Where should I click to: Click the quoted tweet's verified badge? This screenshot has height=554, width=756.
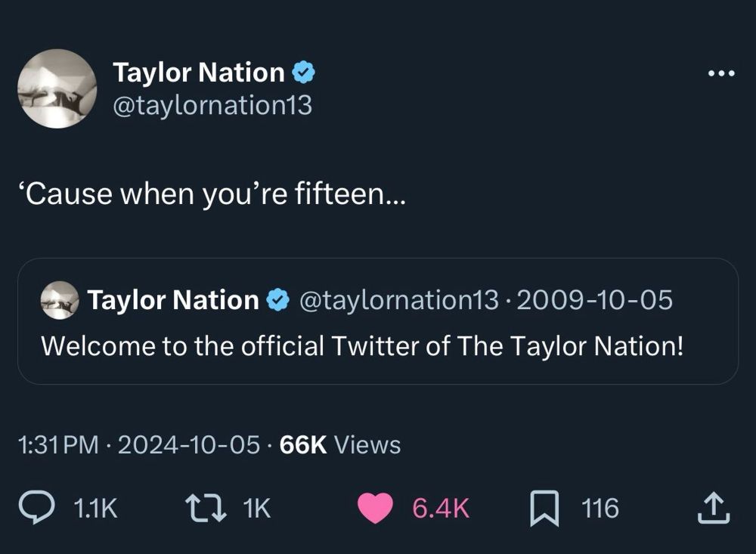click(x=278, y=301)
